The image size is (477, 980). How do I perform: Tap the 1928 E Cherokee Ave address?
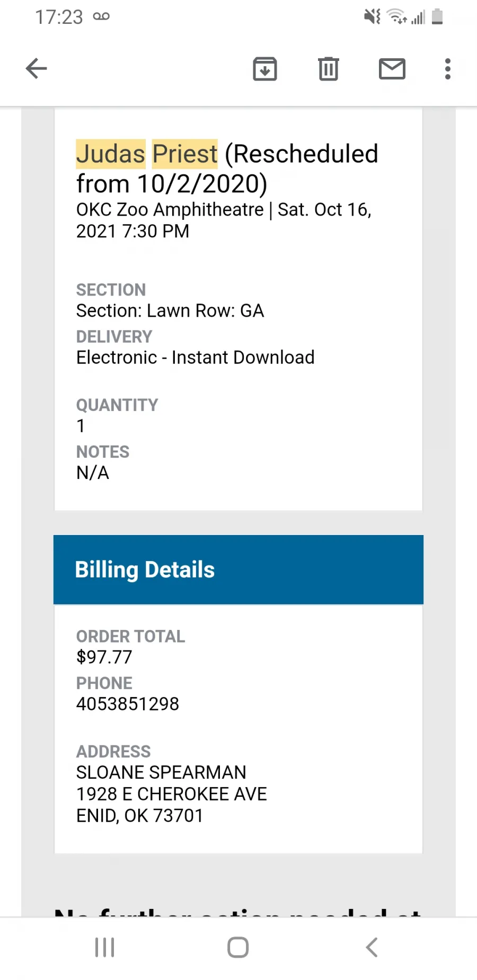click(172, 794)
